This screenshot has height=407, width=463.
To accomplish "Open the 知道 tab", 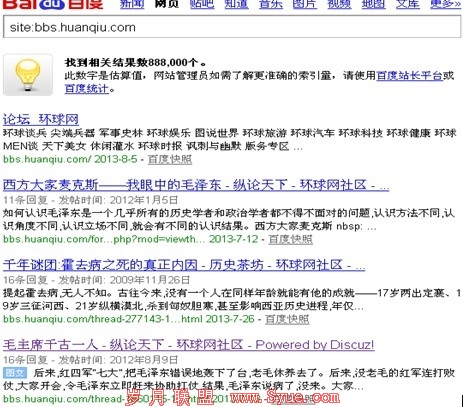I will [x=236, y=4].
